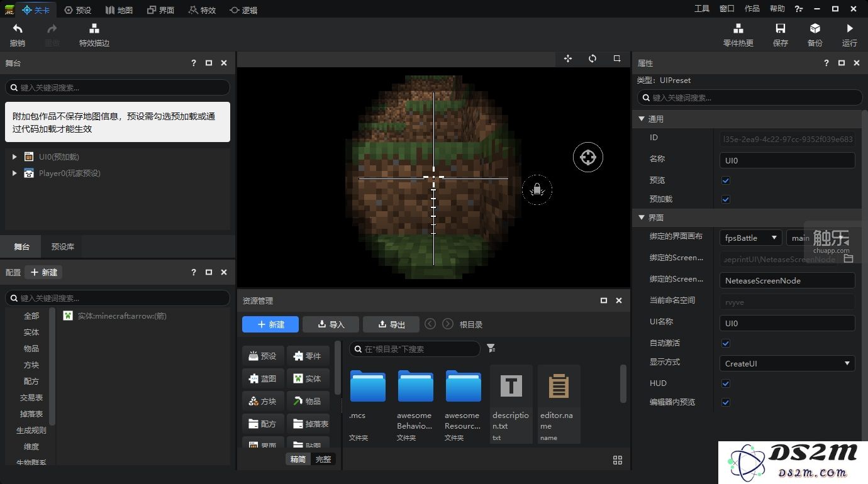
Task: Click the 实体 resource category button
Action: tap(308, 378)
